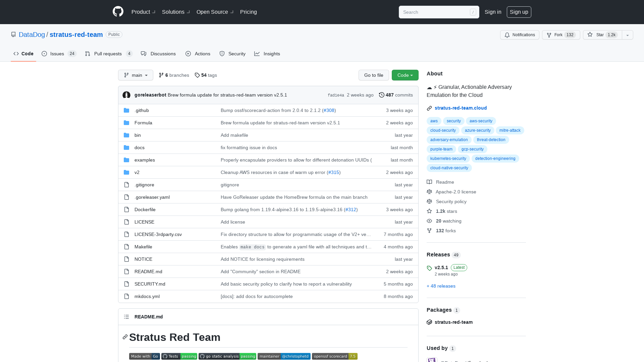Open the Pricing page
644x362 pixels.
(249, 12)
